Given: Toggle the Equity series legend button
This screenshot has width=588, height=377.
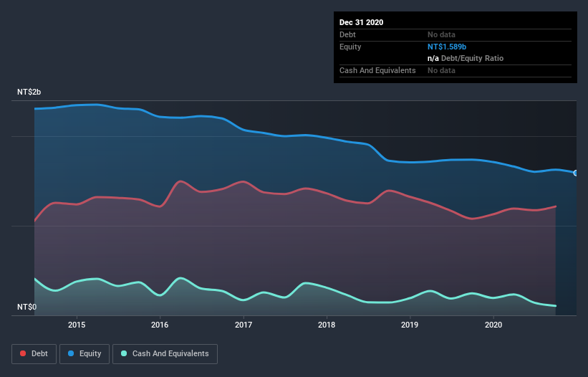Looking at the screenshot, I should point(85,354).
